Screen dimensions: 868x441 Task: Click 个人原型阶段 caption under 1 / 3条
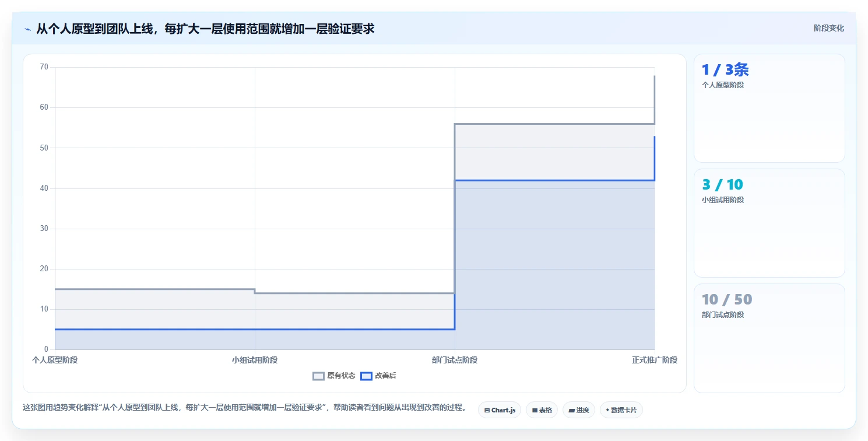click(x=723, y=85)
